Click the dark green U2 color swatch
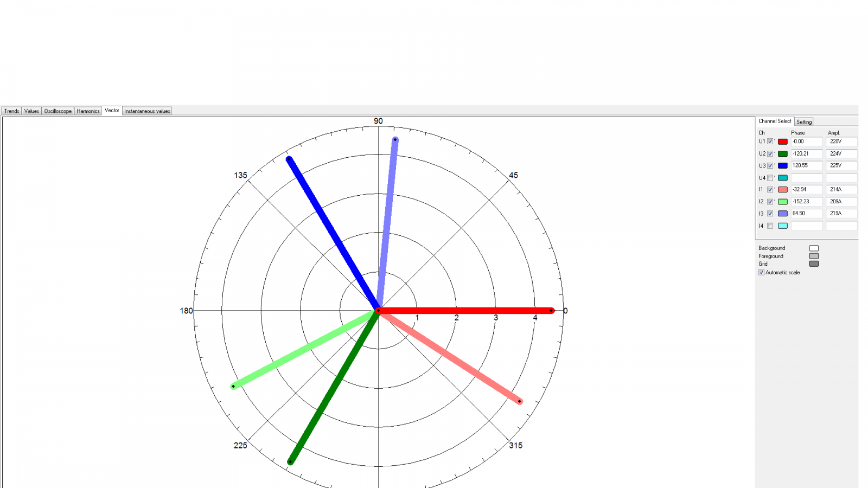The height and width of the screenshot is (488, 868). (x=783, y=154)
